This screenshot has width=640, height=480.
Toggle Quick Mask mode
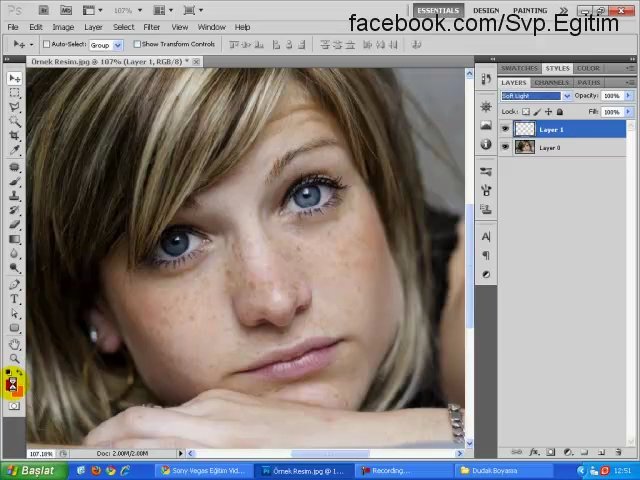pyautogui.click(x=14, y=406)
